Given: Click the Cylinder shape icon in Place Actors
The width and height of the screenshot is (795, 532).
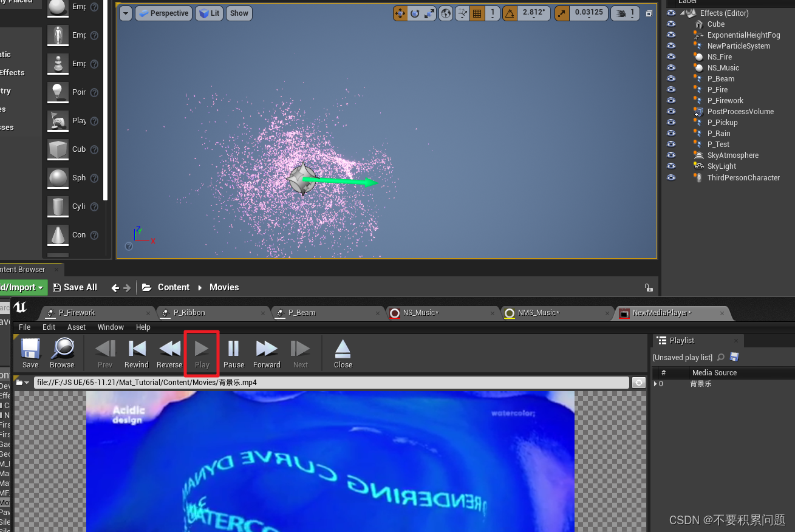Looking at the screenshot, I should 58,206.
